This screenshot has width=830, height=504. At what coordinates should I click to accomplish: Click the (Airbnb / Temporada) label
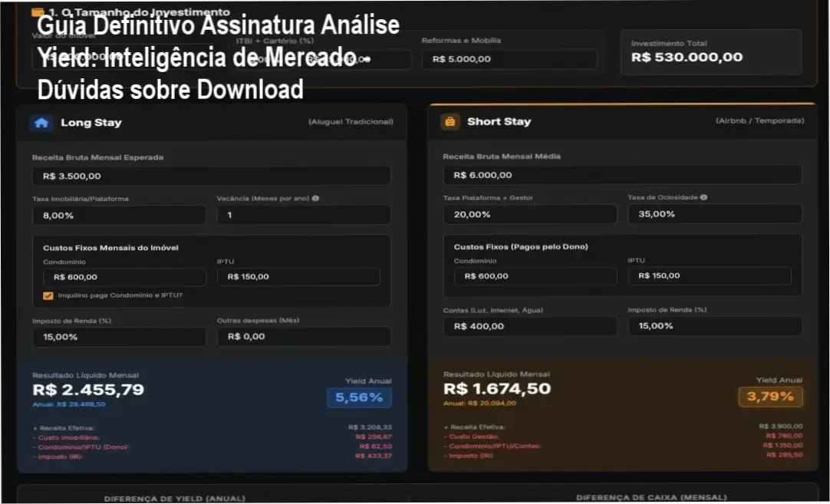[759, 120]
